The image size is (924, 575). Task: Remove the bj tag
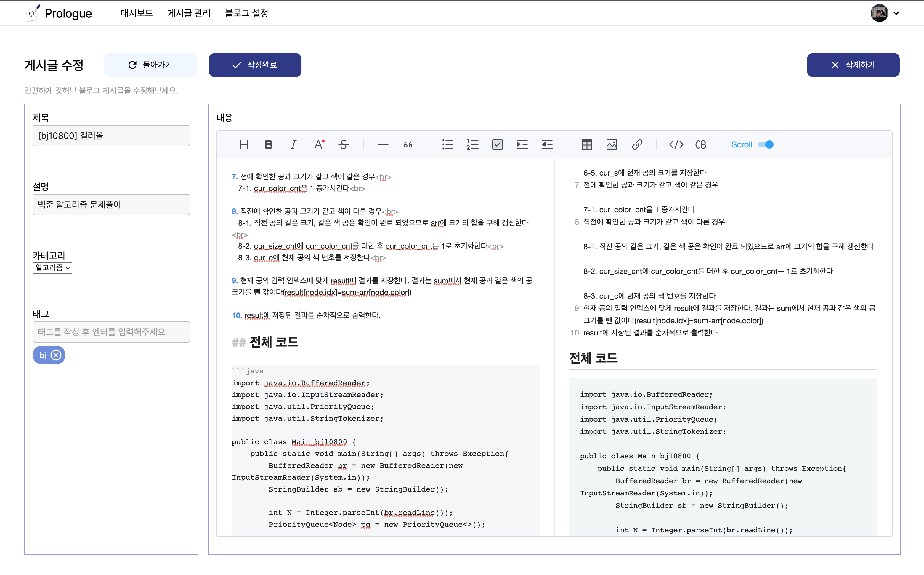56,355
